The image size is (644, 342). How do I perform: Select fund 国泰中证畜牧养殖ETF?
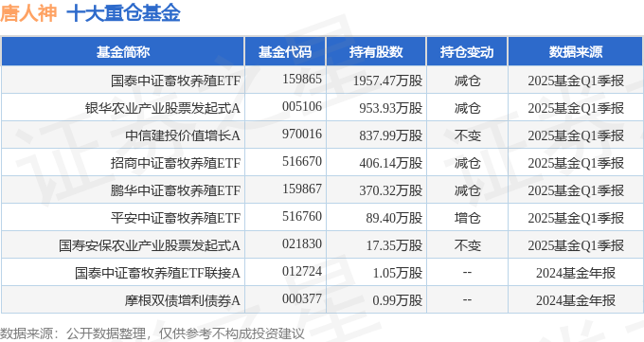tap(175, 81)
